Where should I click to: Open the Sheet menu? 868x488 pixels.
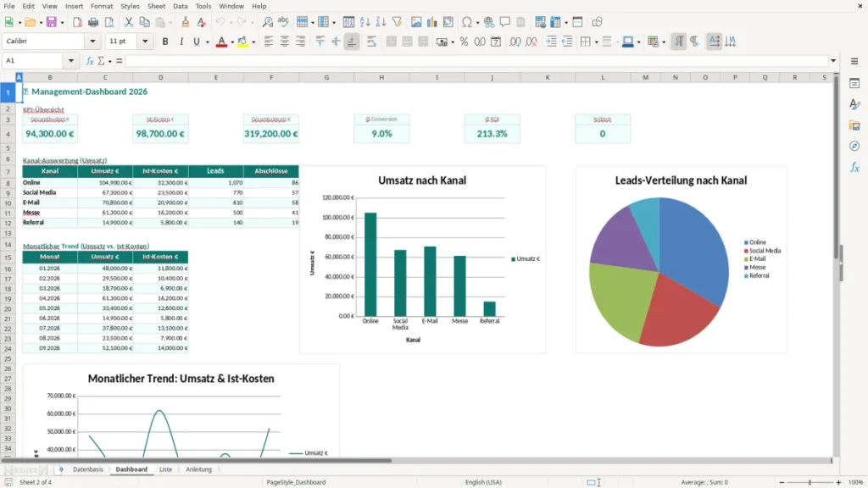point(156,6)
